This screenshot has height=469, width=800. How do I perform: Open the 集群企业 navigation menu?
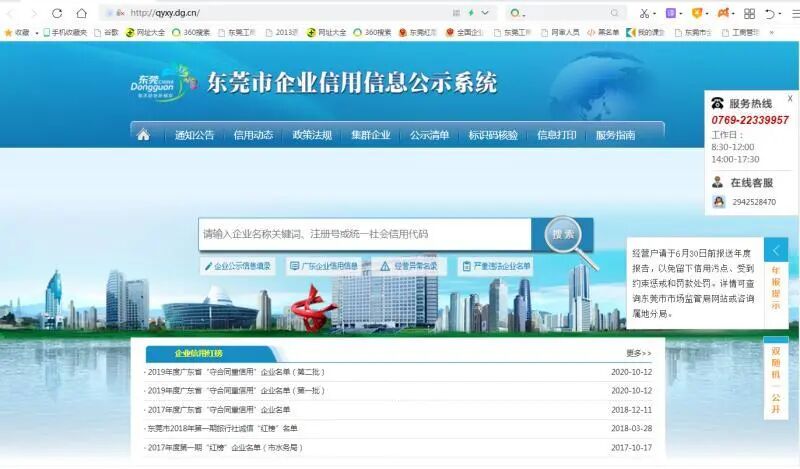371,135
